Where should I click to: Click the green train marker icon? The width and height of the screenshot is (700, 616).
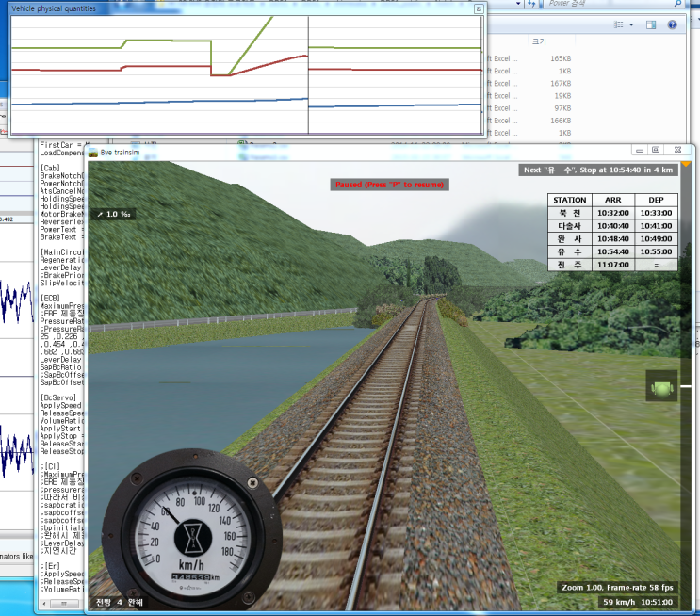(x=662, y=388)
